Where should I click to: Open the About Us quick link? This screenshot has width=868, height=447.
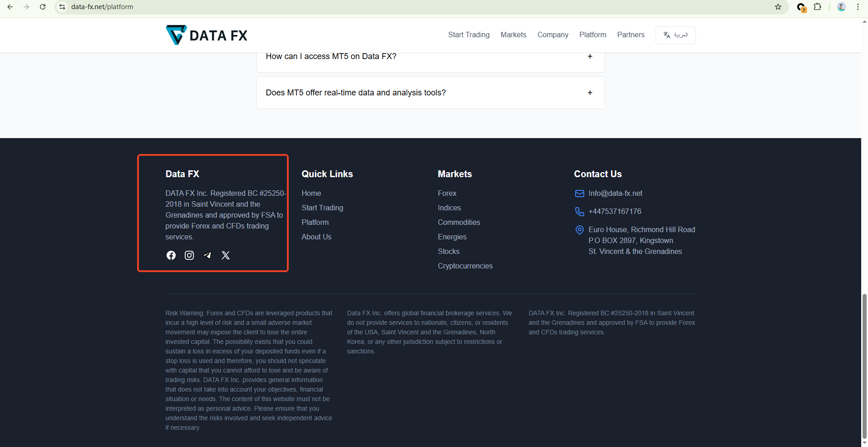(316, 237)
